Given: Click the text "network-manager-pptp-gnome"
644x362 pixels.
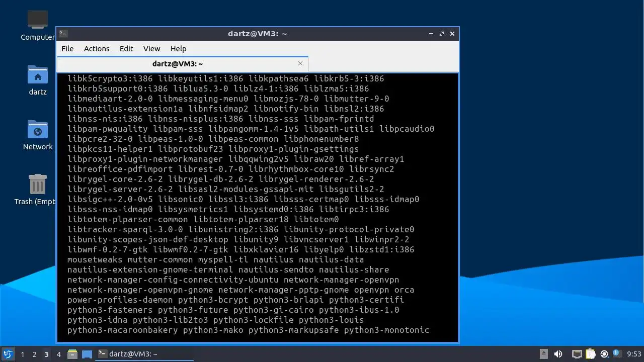Looking at the screenshot, I should pyautogui.click(x=284, y=290).
